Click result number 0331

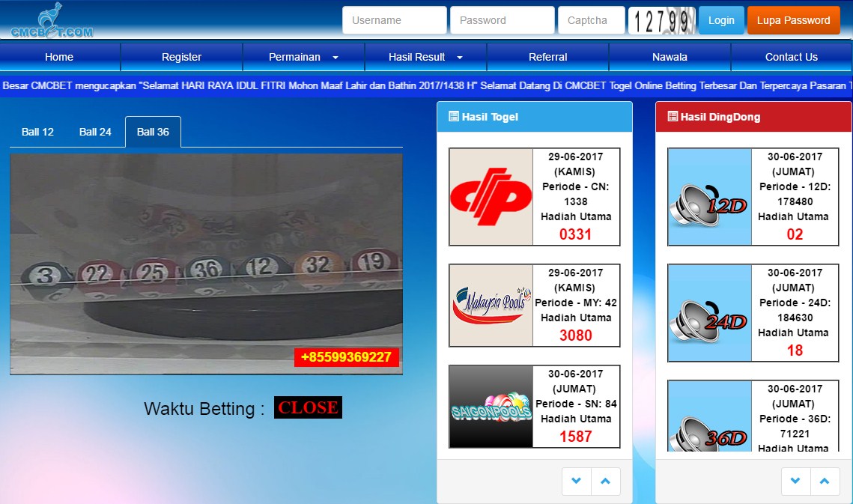[x=576, y=234]
